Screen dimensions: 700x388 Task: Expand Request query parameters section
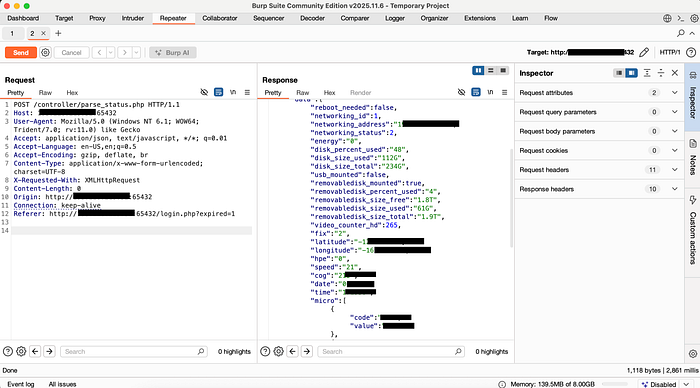675,112
